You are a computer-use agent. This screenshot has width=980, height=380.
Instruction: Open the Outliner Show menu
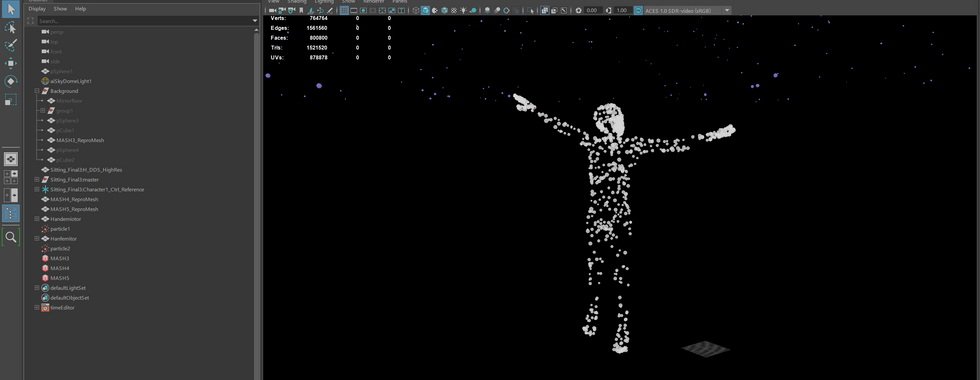[x=60, y=9]
